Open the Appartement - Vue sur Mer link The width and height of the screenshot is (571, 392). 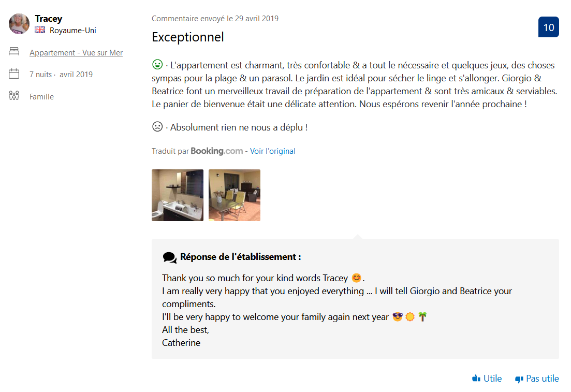[76, 52]
